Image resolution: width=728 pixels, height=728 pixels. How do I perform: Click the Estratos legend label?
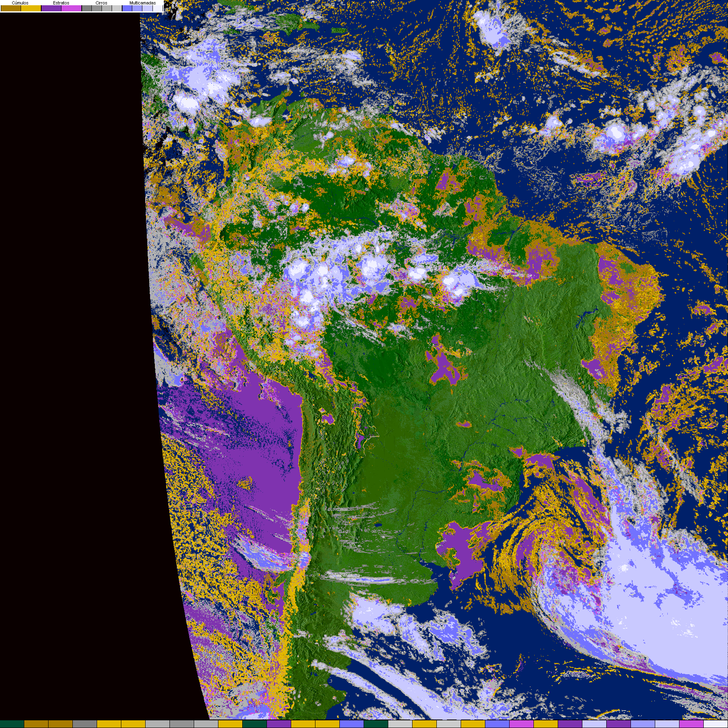coord(61,3)
